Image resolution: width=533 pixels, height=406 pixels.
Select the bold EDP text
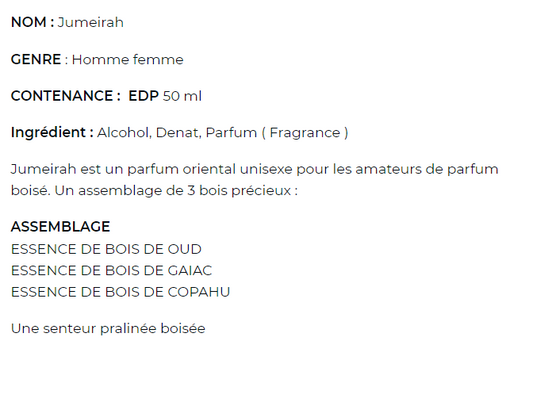coord(143,96)
